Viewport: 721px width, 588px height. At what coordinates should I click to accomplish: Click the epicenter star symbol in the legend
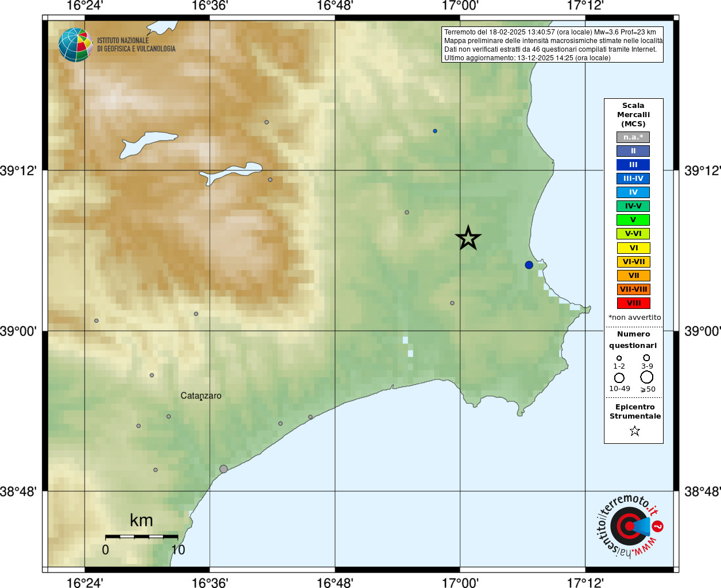click(634, 431)
